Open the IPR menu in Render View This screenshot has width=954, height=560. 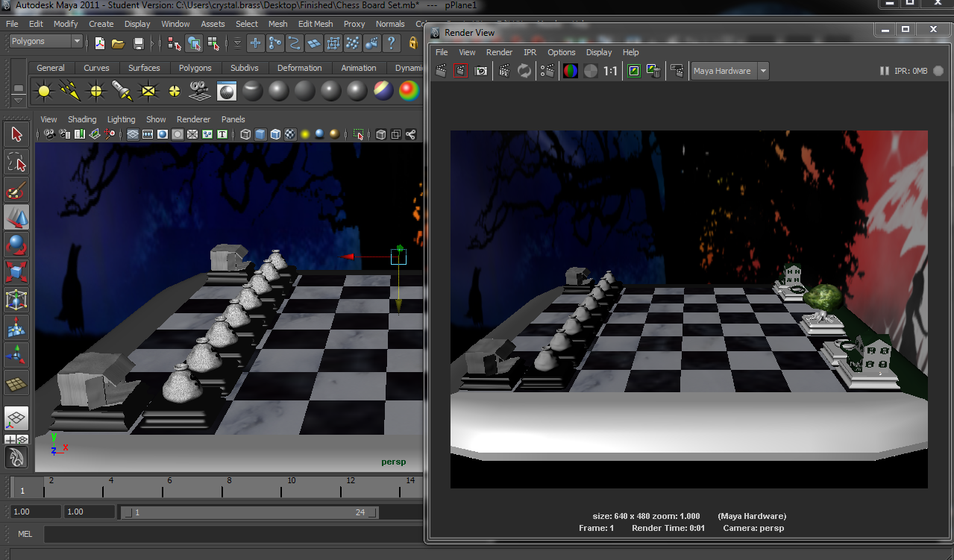tap(530, 52)
